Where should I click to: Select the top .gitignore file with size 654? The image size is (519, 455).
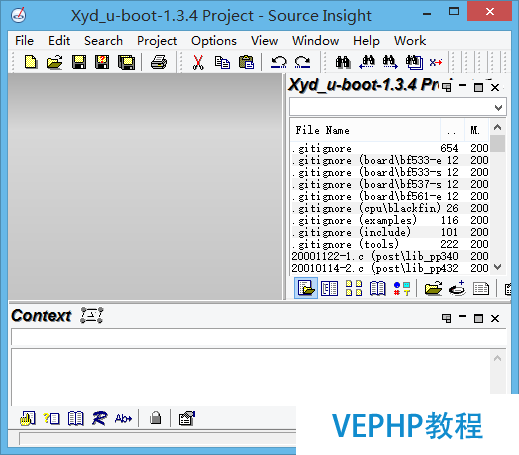[x=390, y=148]
